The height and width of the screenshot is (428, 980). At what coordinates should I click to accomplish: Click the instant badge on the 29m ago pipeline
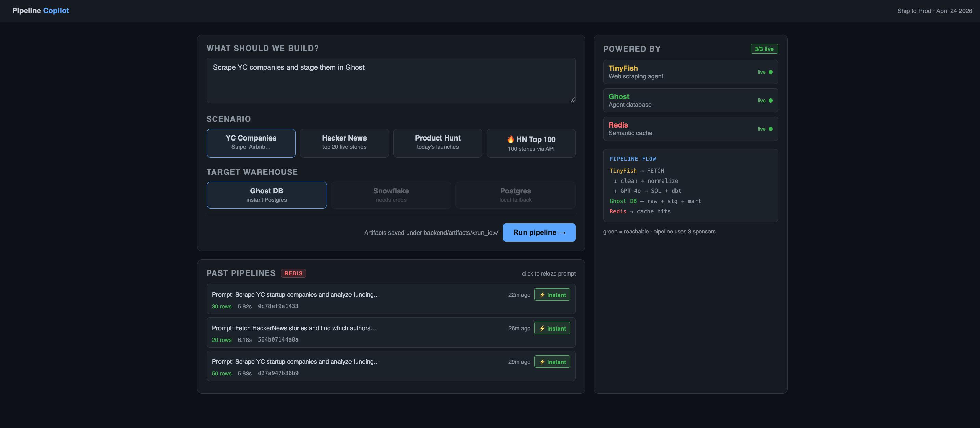[552, 362]
